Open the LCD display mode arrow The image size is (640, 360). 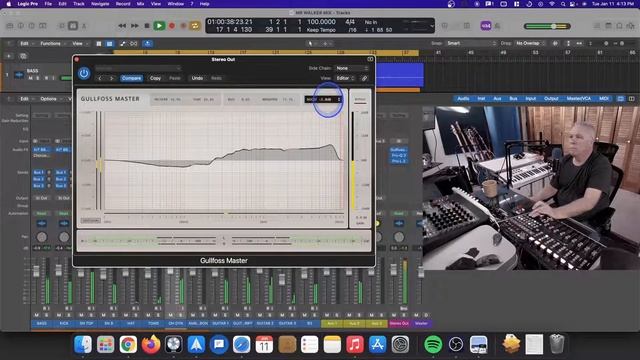[432, 26]
